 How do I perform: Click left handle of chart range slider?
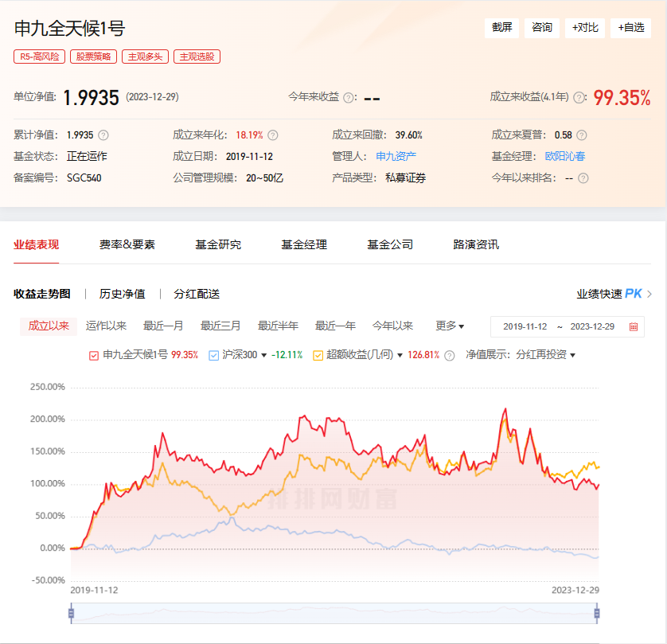coord(71,614)
